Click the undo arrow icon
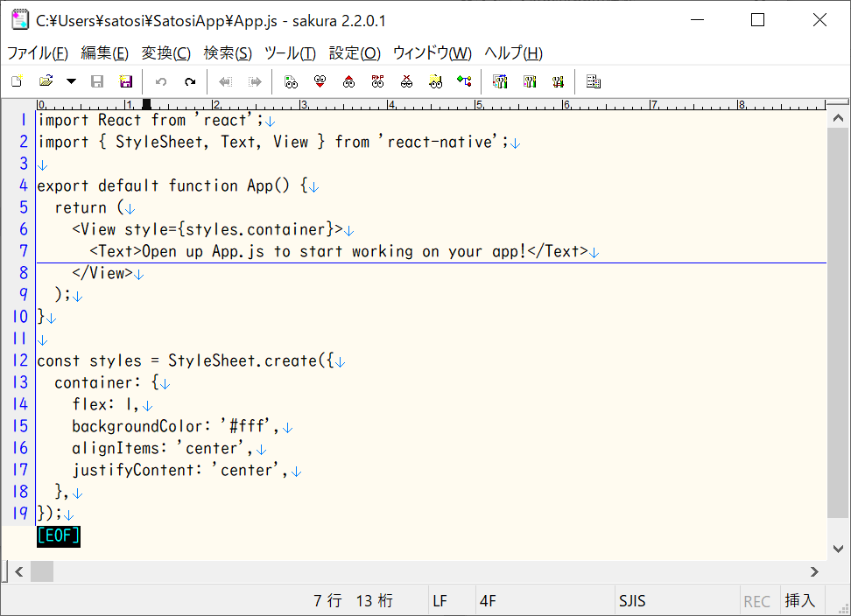851x616 pixels. click(161, 81)
